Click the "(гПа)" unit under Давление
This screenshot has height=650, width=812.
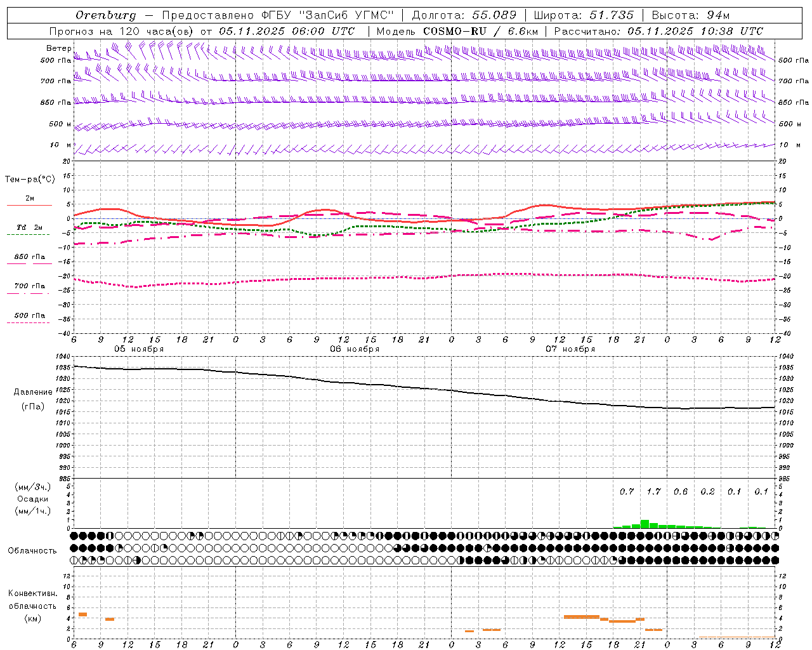pyautogui.click(x=33, y=407)
